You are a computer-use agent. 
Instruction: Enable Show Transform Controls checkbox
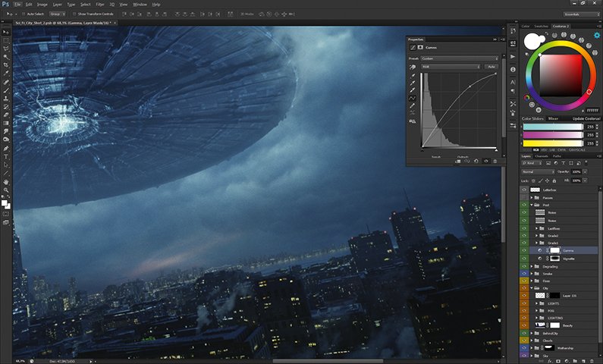click(x=74, y=14)
